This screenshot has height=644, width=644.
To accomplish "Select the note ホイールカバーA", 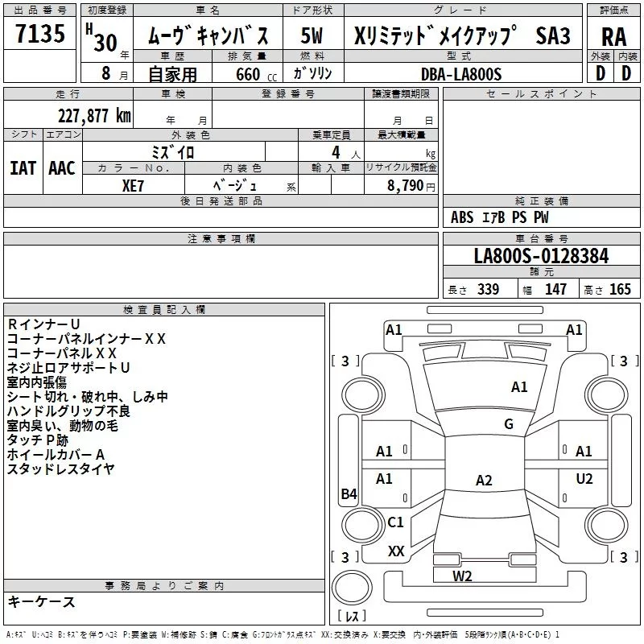I will click(56, 454).
